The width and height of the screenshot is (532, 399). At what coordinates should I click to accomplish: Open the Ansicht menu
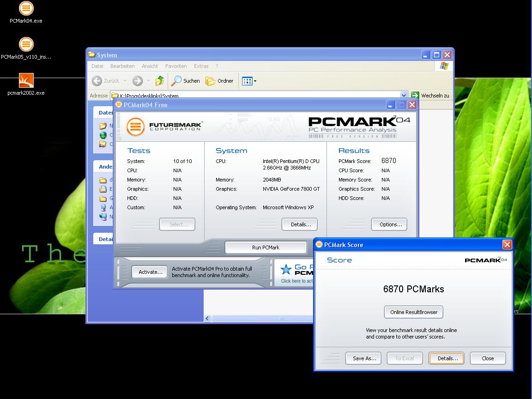tap(150, 66)
